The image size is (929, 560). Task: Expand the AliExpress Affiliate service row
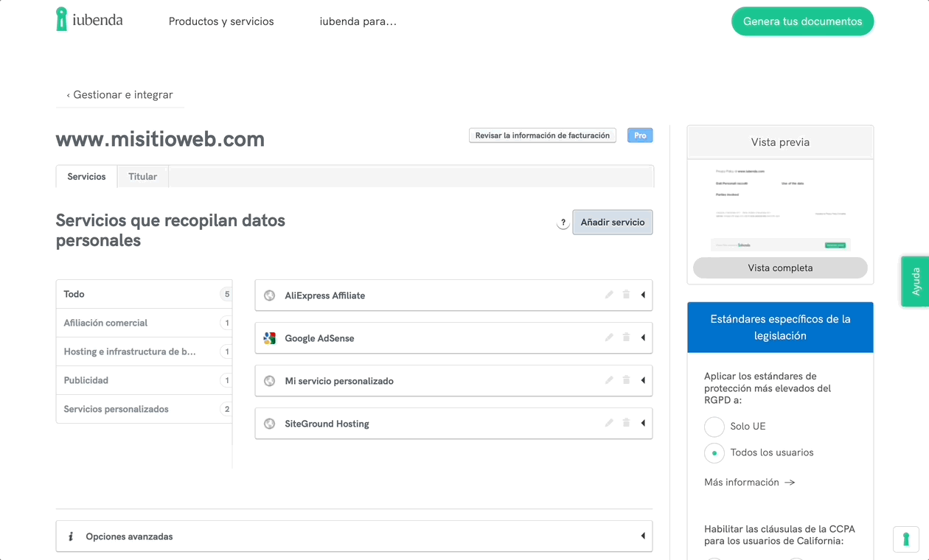point(643,295)
